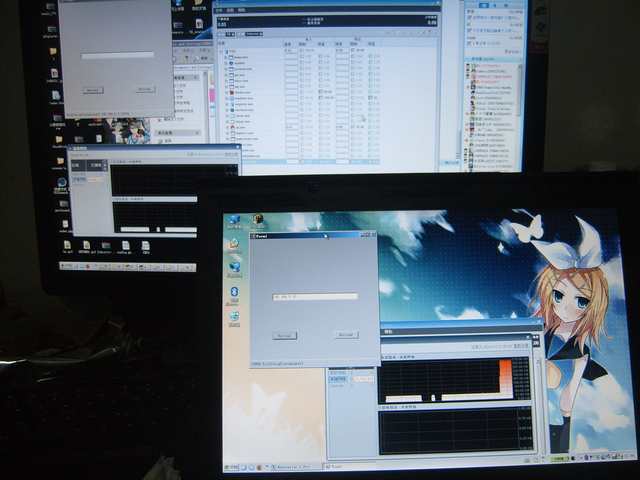Click the right button in the lower monitor's Form1 dialog

tap(347, 335)
